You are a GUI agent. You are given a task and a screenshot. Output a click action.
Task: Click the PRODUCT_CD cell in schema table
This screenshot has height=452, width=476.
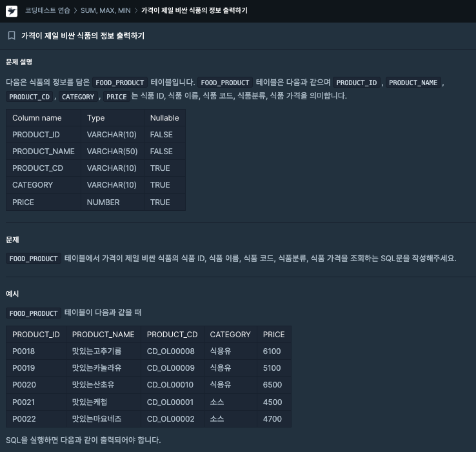click(x=43, y=168)
